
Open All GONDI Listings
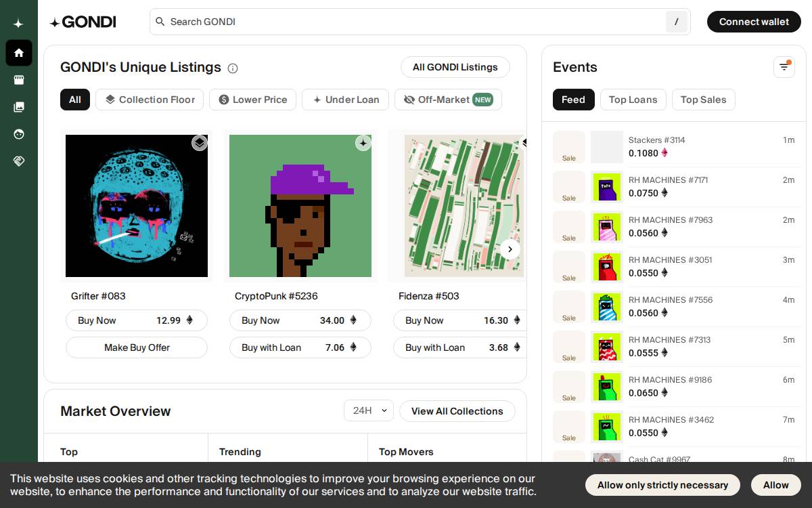pyautogui.click(x=455, y=67)
